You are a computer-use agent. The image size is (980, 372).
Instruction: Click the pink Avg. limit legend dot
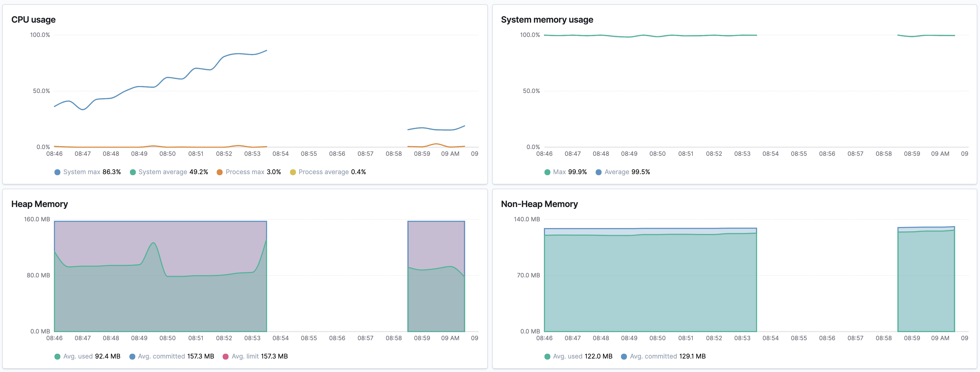click(226, 357)
